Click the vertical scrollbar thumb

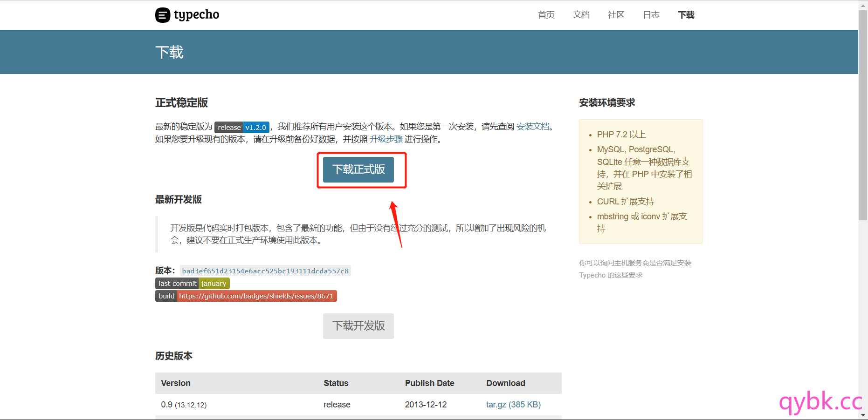863,114
